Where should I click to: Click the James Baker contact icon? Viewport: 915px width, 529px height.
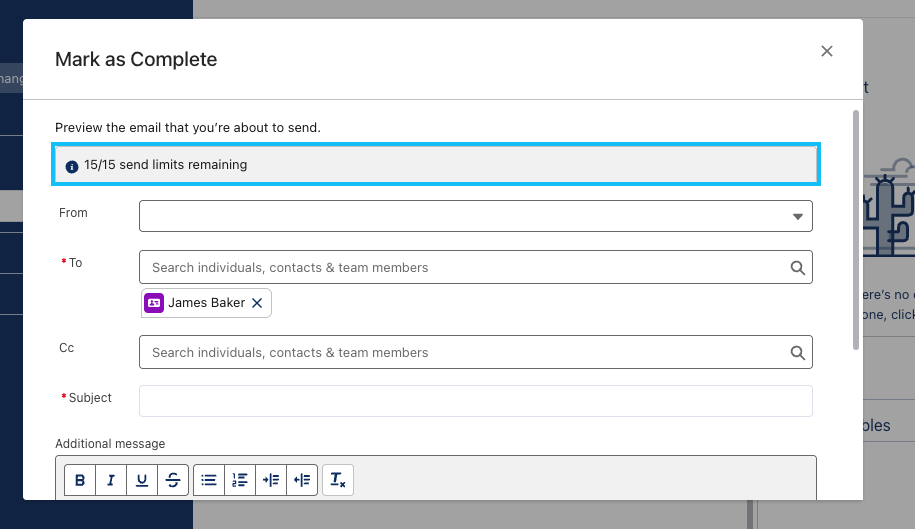tap(154, 303)
